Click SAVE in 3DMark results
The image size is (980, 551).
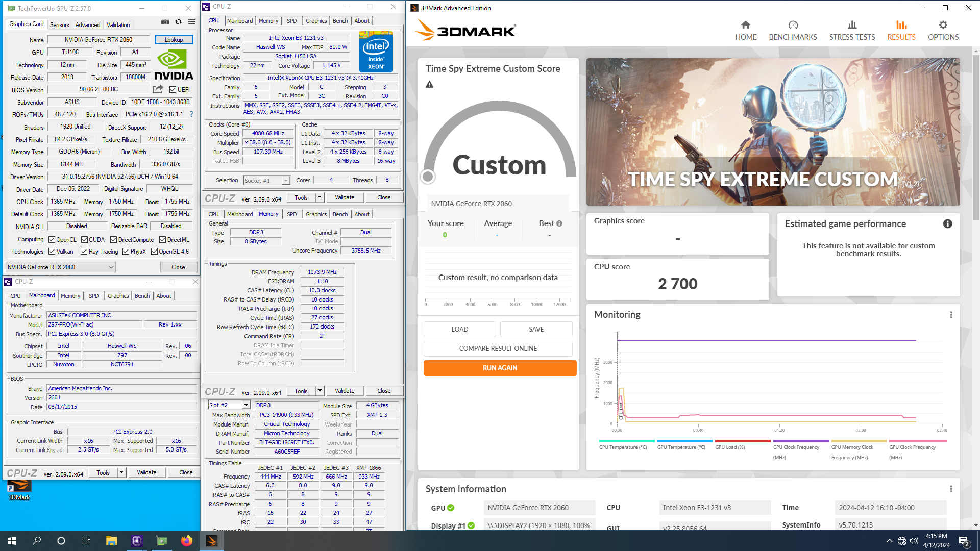[x=536, y=330]
